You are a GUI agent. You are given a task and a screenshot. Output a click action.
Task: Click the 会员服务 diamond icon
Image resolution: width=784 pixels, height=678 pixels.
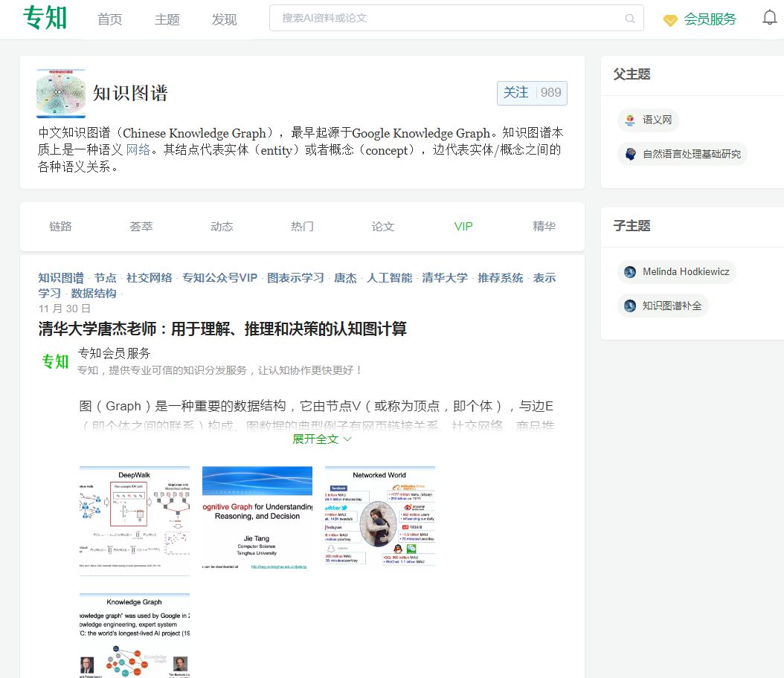click(670, 20)
